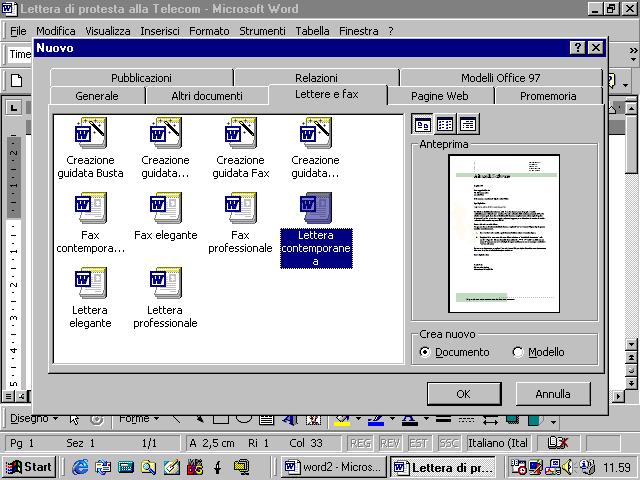The width and height of the screenshot is (640, 480).
Task: Click the Dash Style drawing icon
Action: tap(466, 420)
